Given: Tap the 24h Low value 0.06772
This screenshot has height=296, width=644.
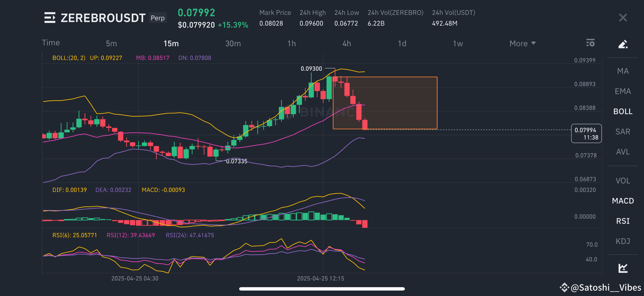Looking at the screenshot, I should coord(346,24).
